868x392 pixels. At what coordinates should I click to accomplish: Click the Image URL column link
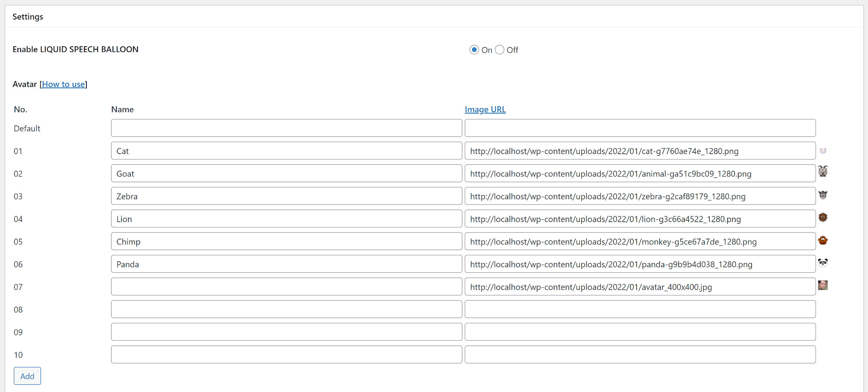point(485,109)
